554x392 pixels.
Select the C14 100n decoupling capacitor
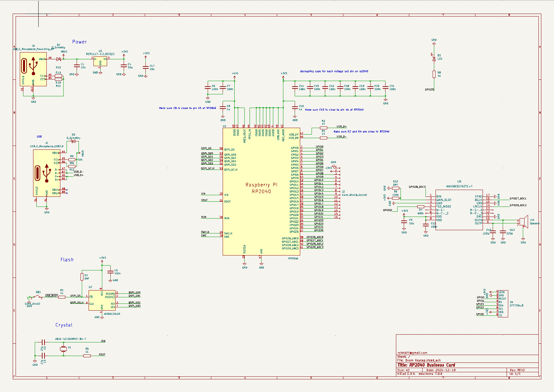point(295,88)
